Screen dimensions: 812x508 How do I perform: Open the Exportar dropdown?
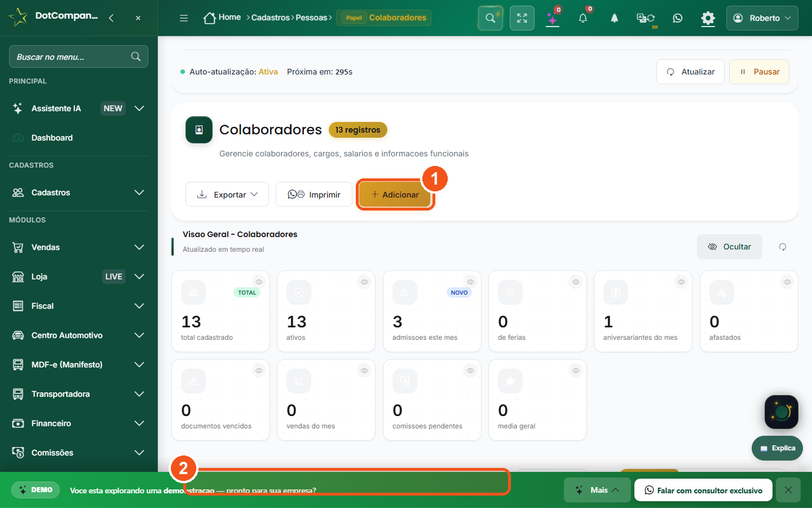(227, 194)
